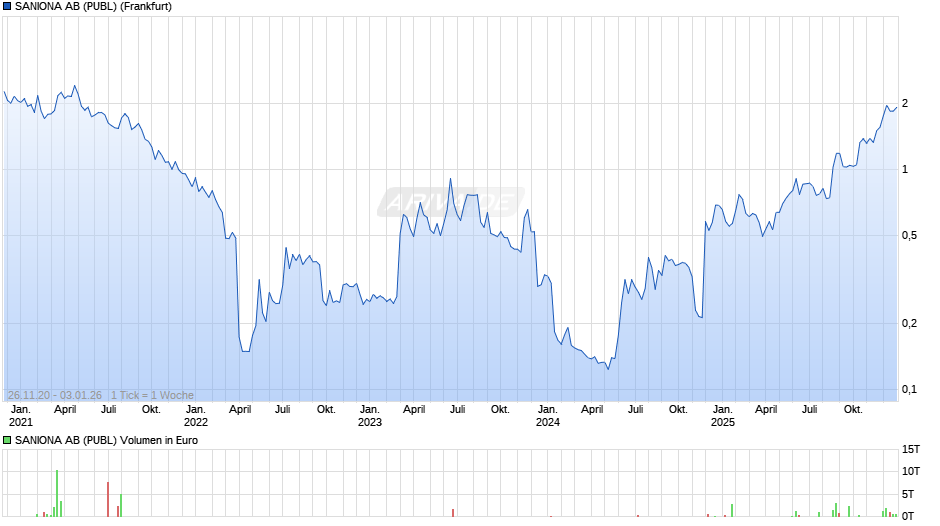Click the volume axis label 0T
Screen dimensions: 940x526
tap(908, 516)
